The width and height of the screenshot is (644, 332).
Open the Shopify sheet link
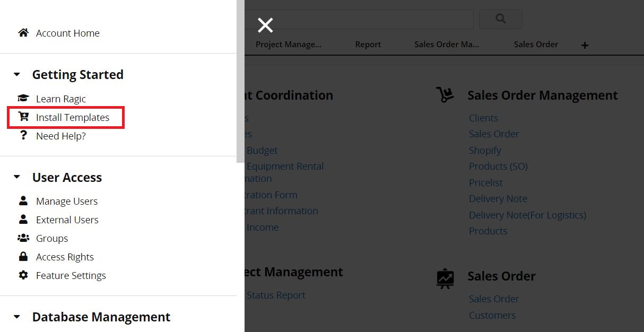point(485,151)
